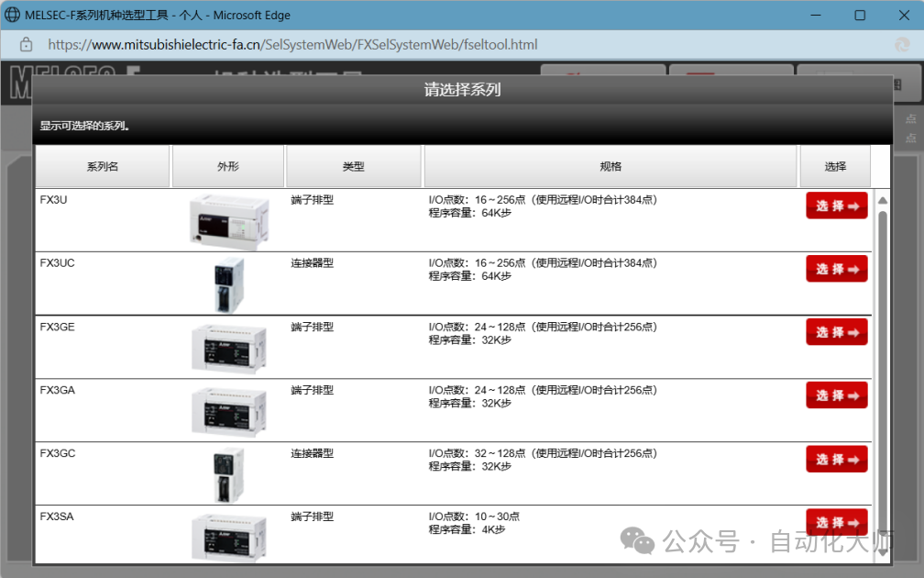Click the scroll-up arrow of the series list

pyautogui.click(x=883, y=201)
